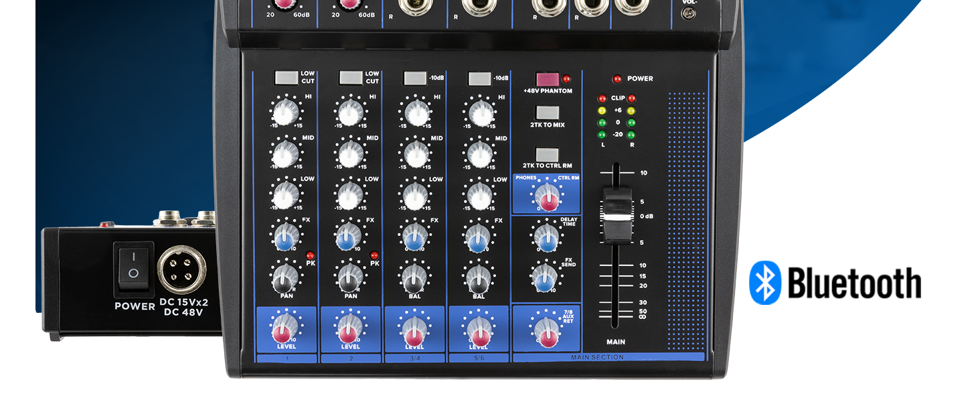Image resolution: width=980 pixels, height=402 pixels.
Task: Click channel 5/6 BAL knob
Action: pos(478,277)
